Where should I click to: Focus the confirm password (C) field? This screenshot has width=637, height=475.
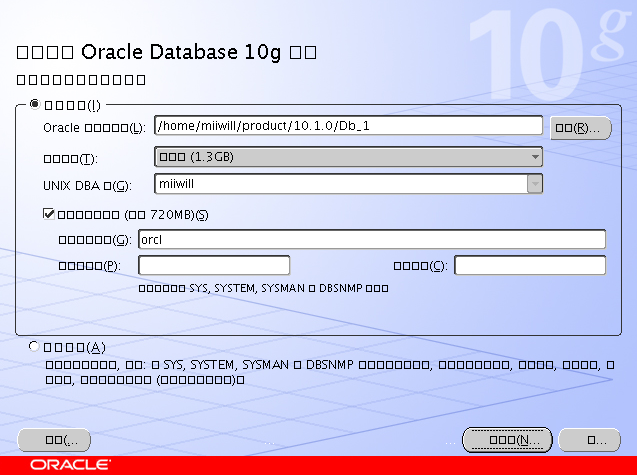click(x=530, y=265)
